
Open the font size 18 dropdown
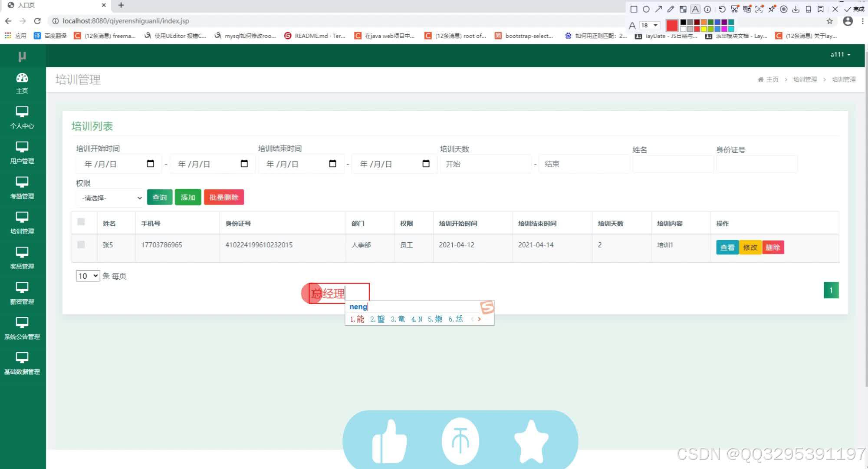650,25
